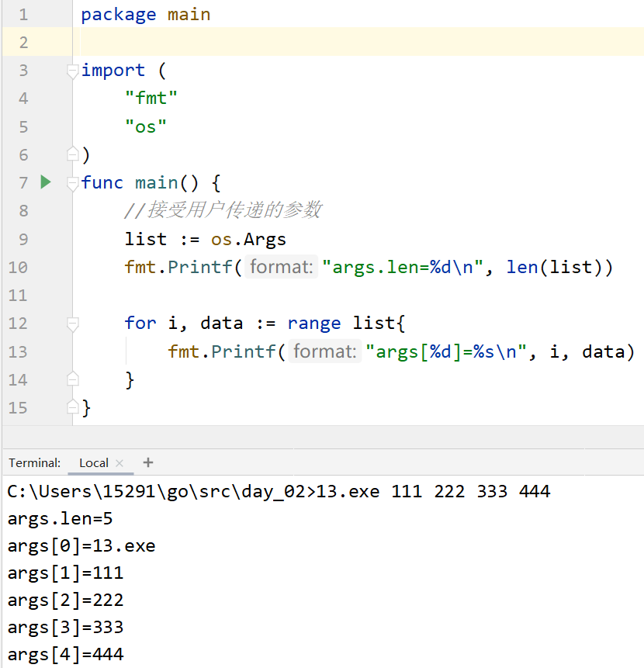Click the format: inlay hint on line 10
The width and height of the screenshot is (644, 668).
click(x=282, y=268)
